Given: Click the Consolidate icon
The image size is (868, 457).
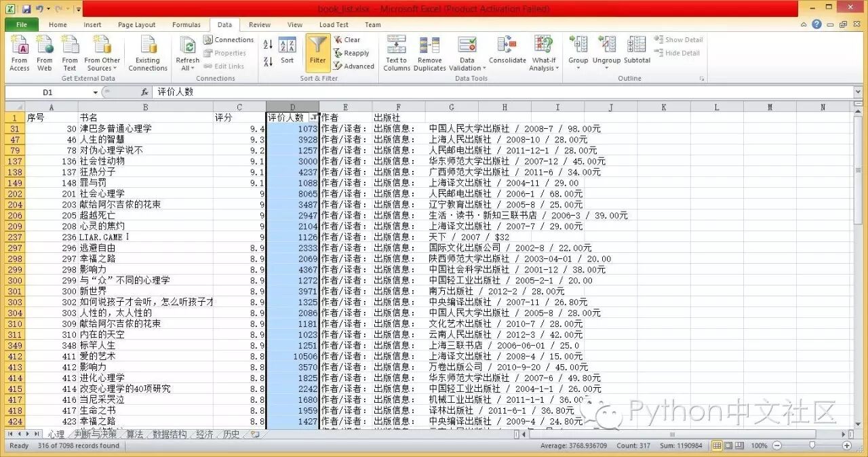Looking at the screenshot, I should [x=507, y=51].
